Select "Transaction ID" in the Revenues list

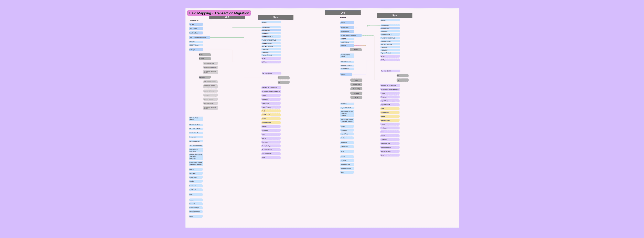[347, 69]
